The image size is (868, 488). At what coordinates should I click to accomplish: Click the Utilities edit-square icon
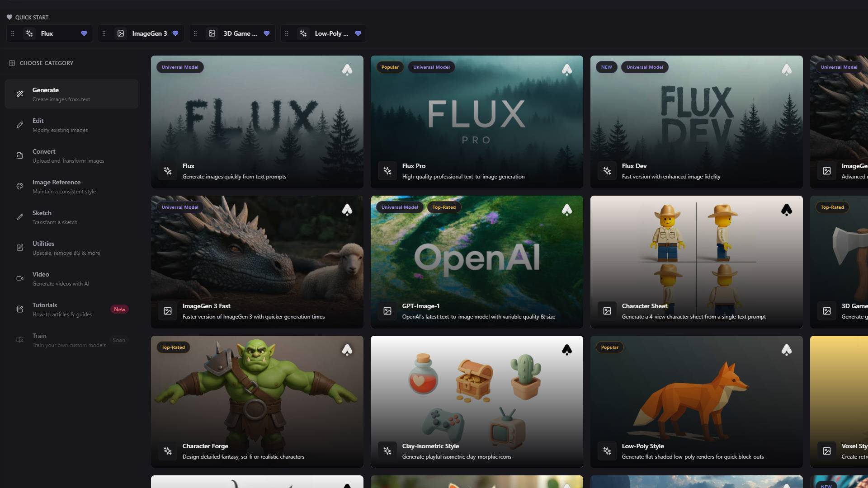tap(20, 248)
